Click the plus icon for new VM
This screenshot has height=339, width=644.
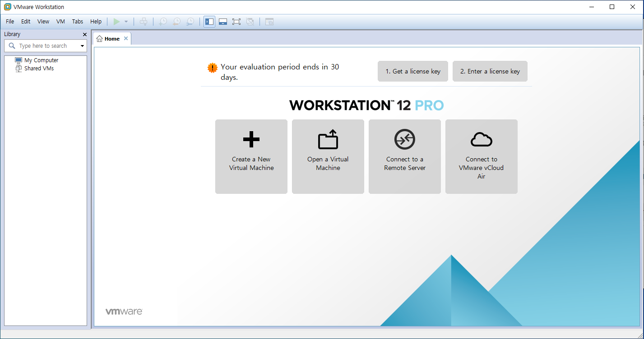251,139
